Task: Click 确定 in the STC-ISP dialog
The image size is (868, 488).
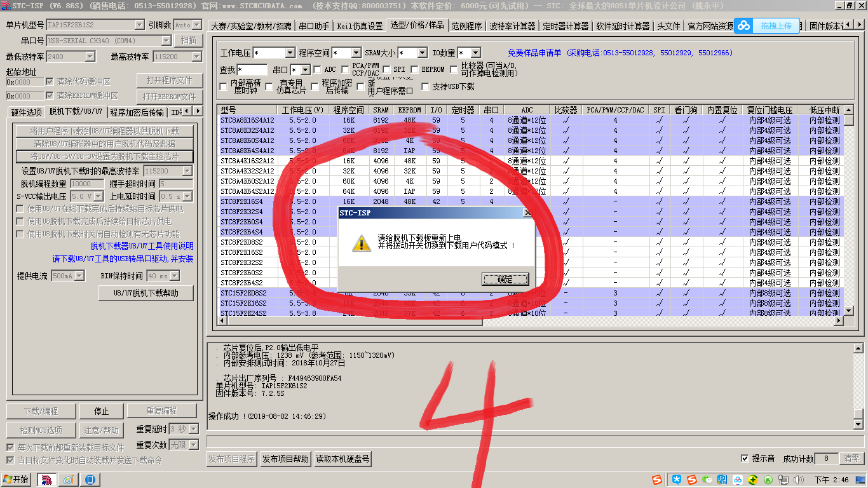Action: click(x=505, y=279)
